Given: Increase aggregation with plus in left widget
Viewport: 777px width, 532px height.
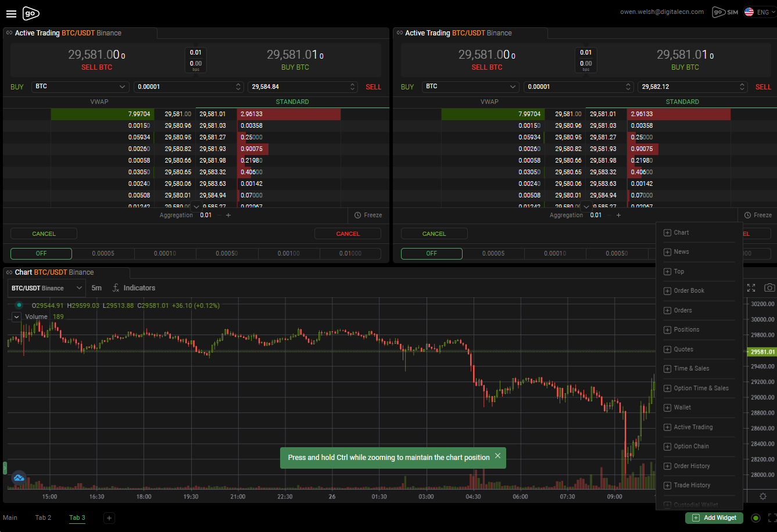Looking at the screenshot, I should coord(228,215).
